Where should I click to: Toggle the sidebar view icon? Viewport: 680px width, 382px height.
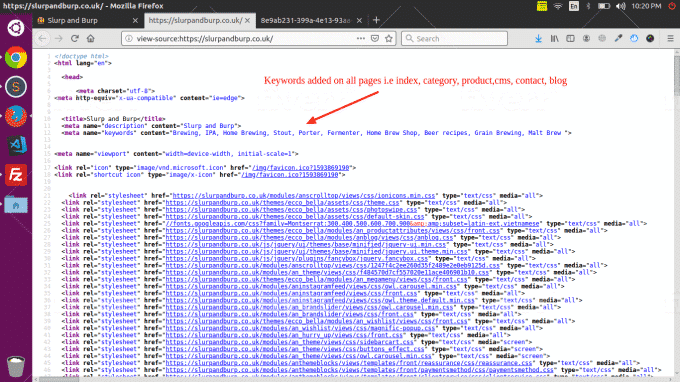pos(570,39)
